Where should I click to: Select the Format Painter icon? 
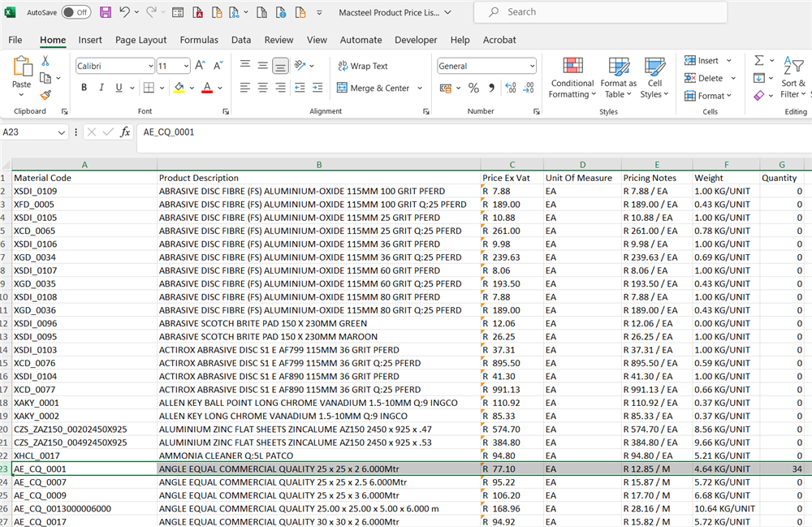pos(47,96)
